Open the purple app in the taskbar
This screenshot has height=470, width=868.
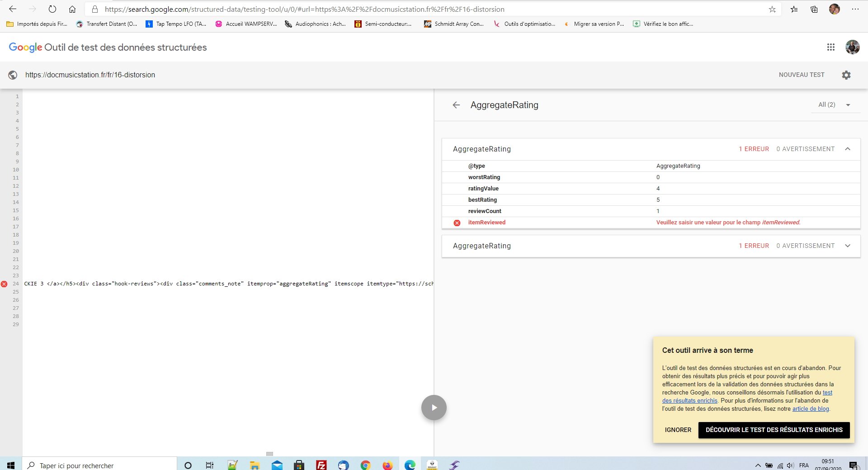point(454,465)
